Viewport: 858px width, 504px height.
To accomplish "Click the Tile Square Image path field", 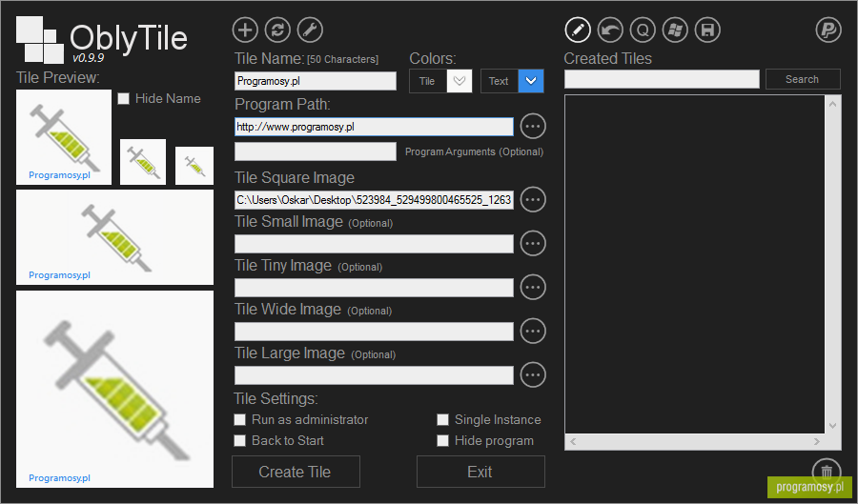I will tap(374, 200).
